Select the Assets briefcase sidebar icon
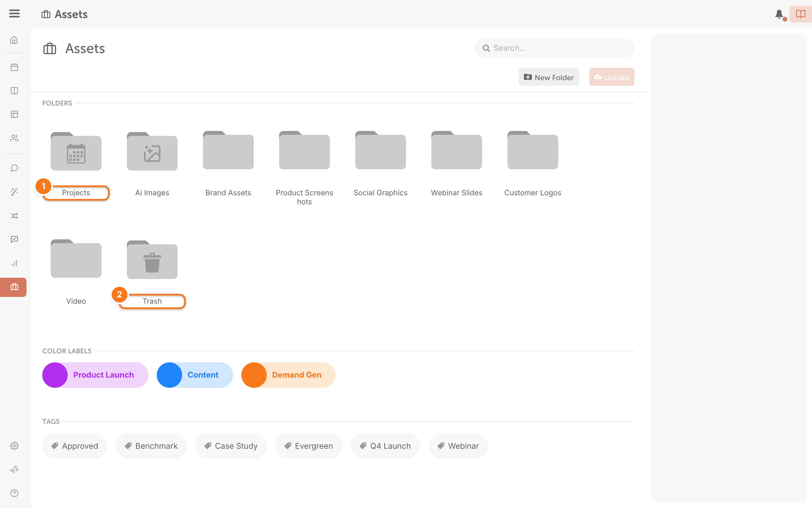Viewport: 812px width, 508px height. point(14,287)
